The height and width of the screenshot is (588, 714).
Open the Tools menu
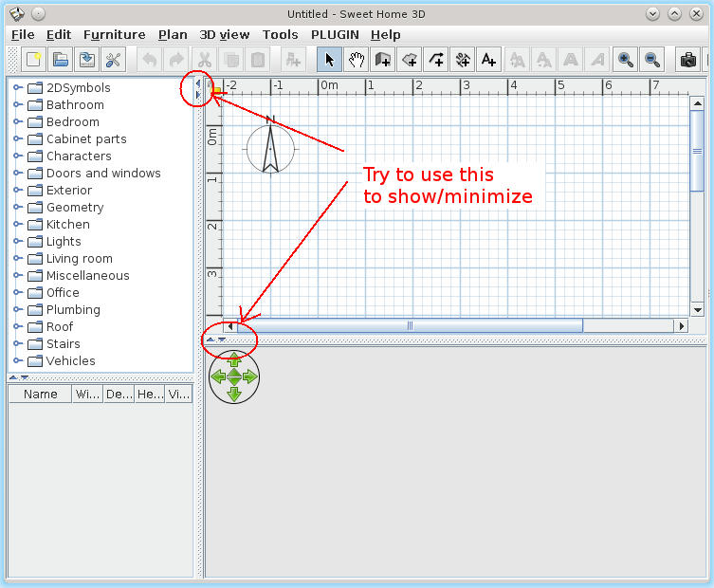tap(280, 34)
